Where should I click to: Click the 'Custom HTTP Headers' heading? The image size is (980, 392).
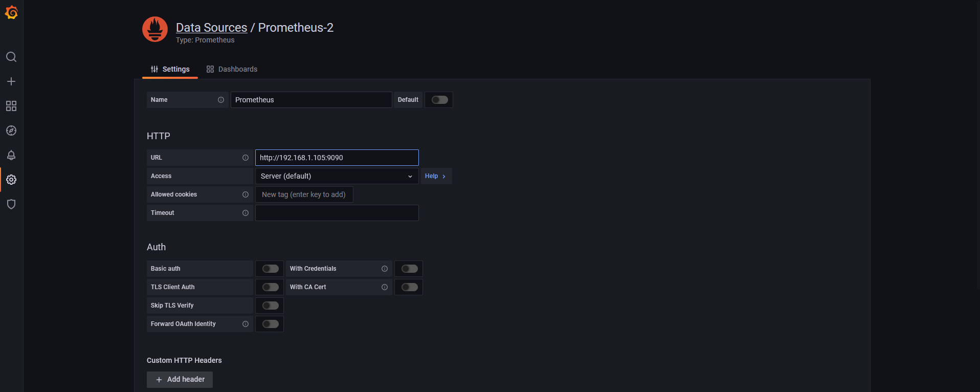pyautogui.click(x=184, y=360)
